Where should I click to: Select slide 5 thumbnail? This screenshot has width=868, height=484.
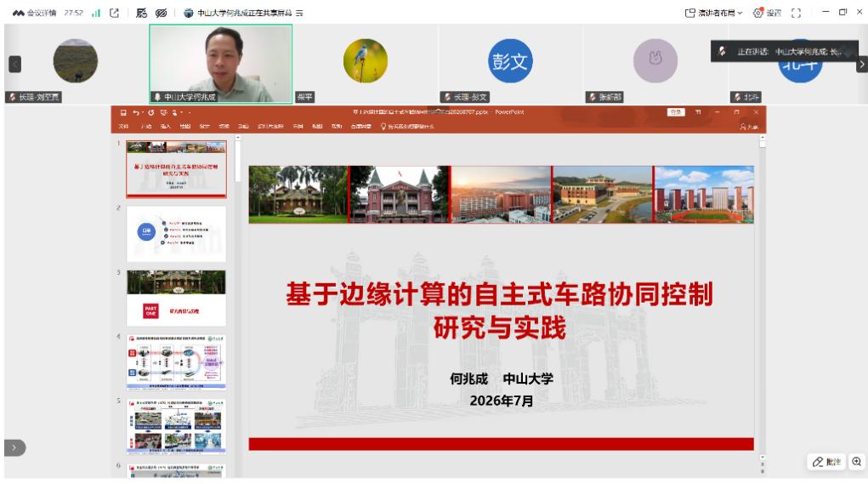click(176, 426)
